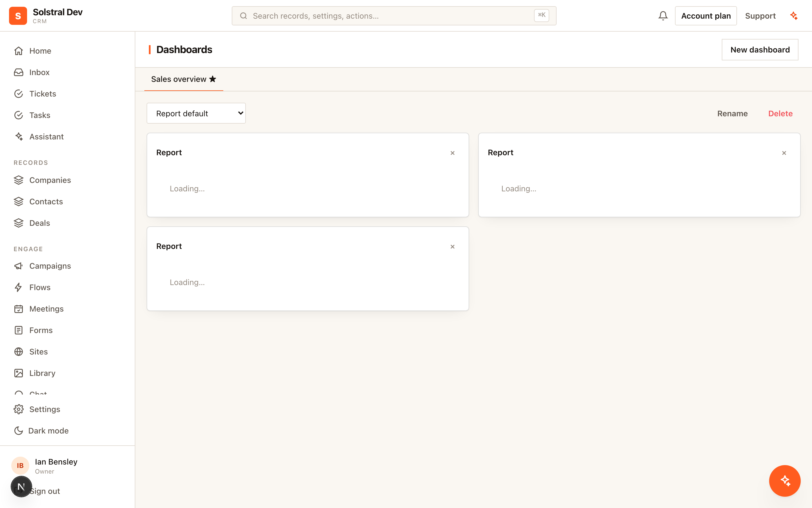This screenshot has width=812, height=508.
Task: Open Contacts records
Action: (x=67, y=202)
